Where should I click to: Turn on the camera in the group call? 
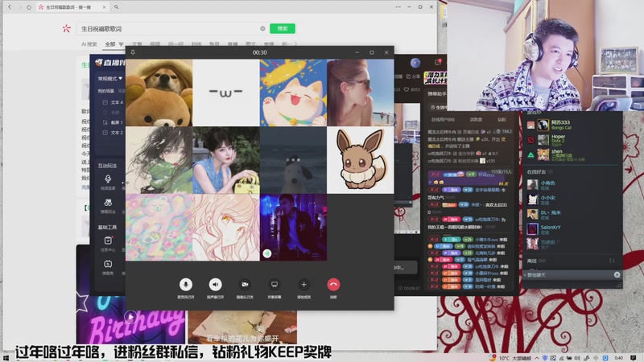tap(245, 285)
